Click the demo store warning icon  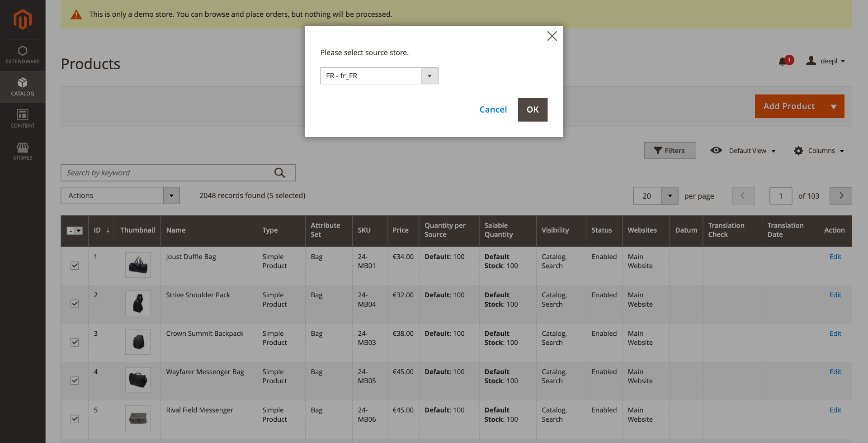[76, 14]
